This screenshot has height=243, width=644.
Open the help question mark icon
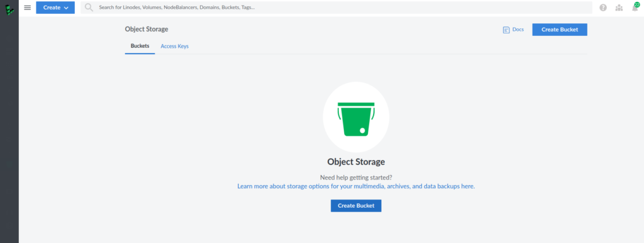[603, 8]
